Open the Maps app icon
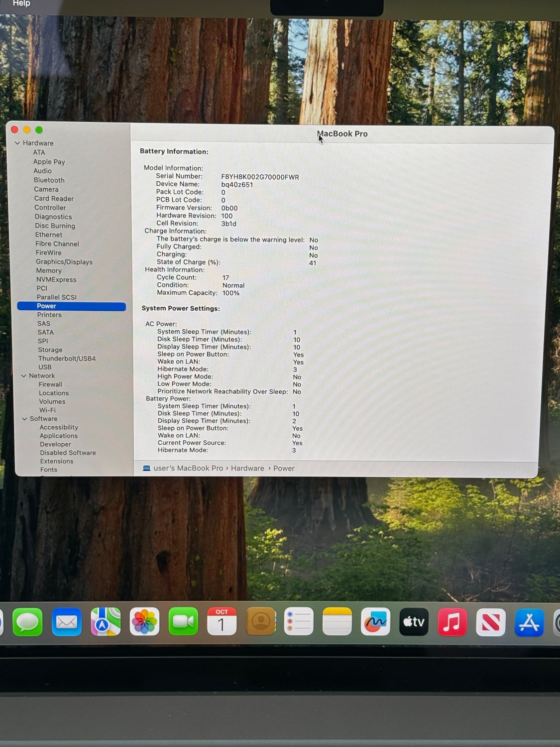The image size is (560, 747). click(106, 622)
